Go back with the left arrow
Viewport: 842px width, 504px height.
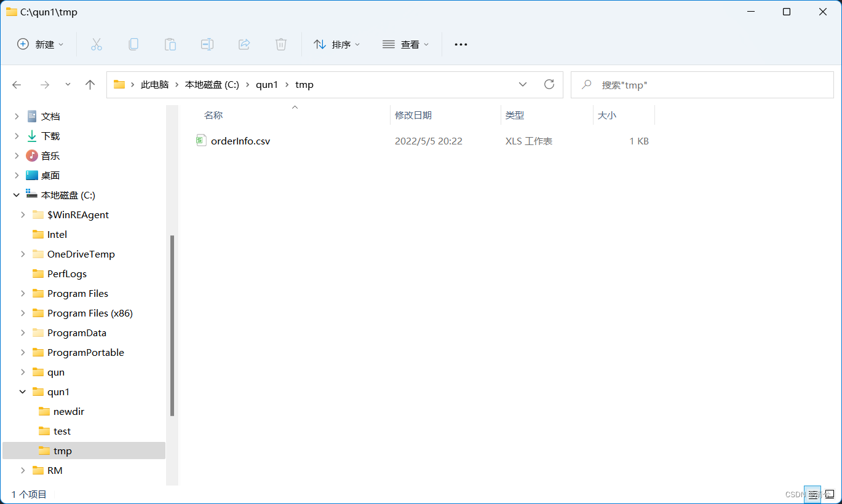pyautogui.click(x=17, y=85)
